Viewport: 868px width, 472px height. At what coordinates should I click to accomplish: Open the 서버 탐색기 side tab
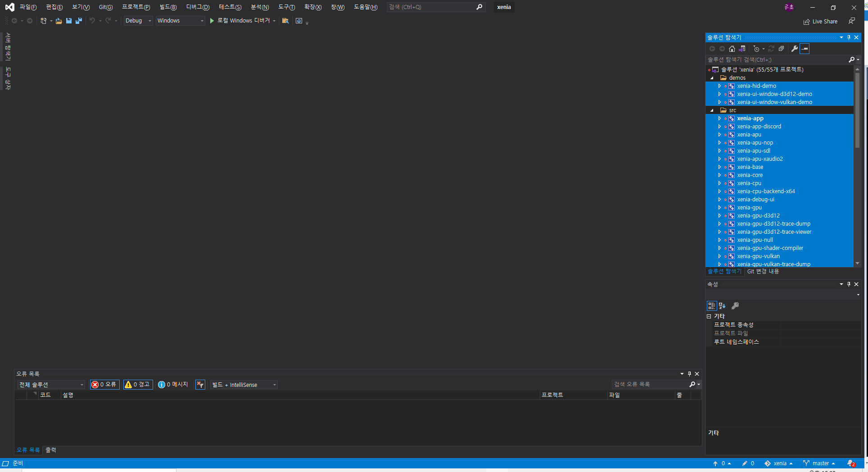(x=8, y=47)
